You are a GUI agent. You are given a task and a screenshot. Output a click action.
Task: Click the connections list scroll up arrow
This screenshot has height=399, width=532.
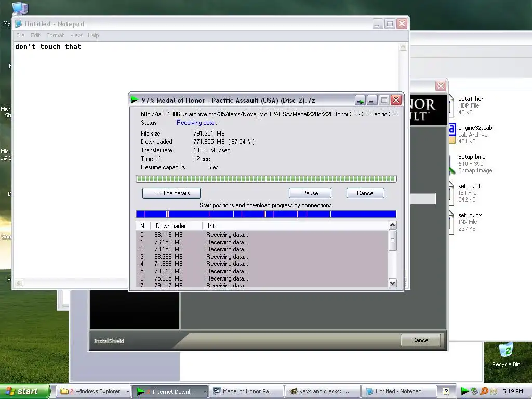393,225
